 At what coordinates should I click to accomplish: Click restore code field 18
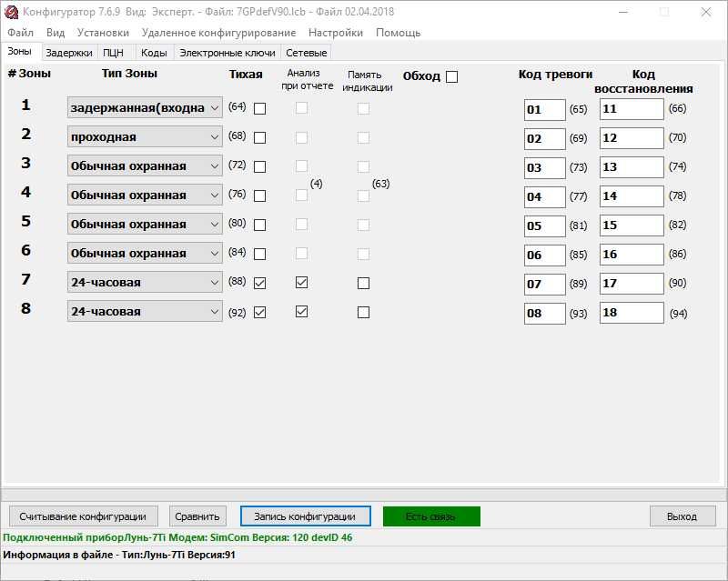(x=632, y=313)
